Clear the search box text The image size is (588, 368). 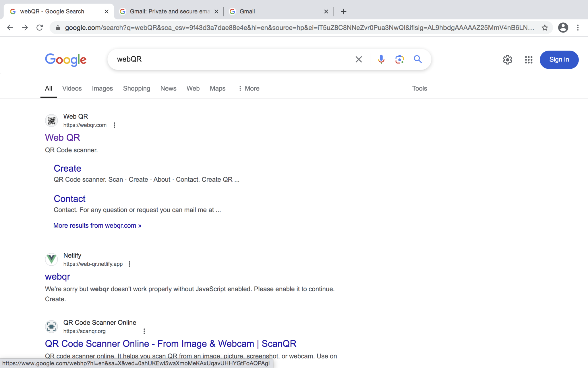359,59
